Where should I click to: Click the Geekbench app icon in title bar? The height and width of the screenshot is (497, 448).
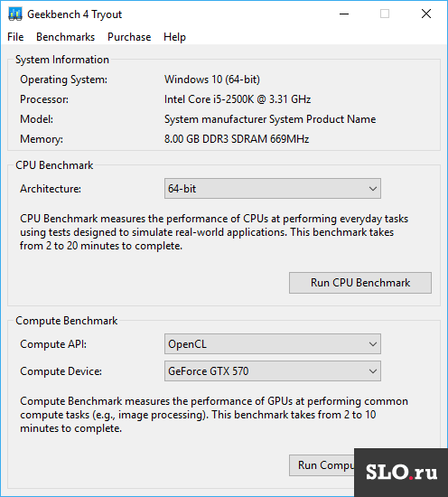[x=14, y=14]
